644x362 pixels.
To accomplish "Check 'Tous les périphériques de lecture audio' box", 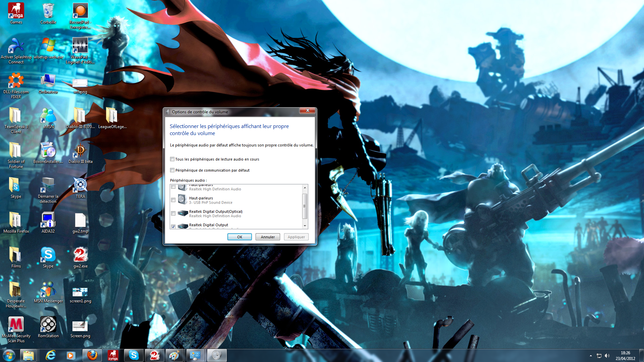I will (x=172, y=159).
